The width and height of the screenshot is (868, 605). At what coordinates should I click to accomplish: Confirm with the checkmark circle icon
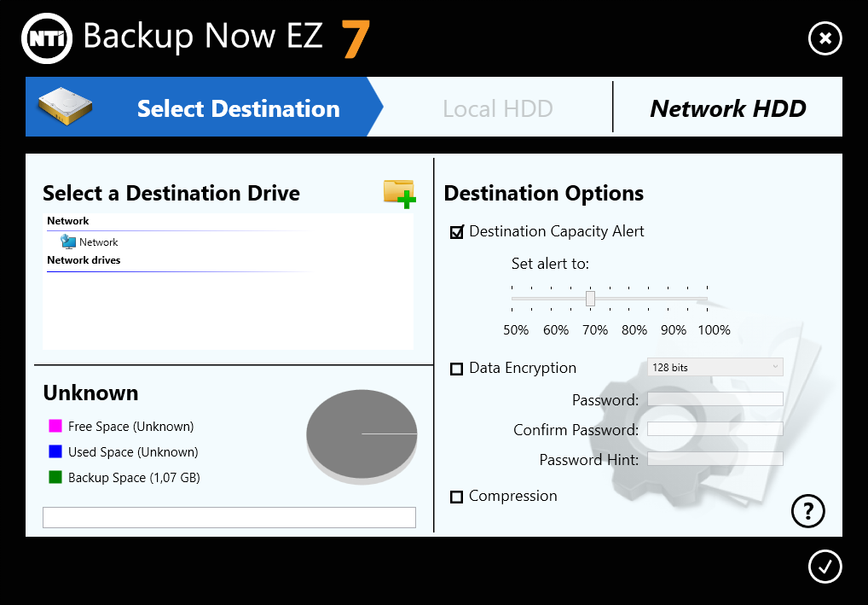point(825,566)
